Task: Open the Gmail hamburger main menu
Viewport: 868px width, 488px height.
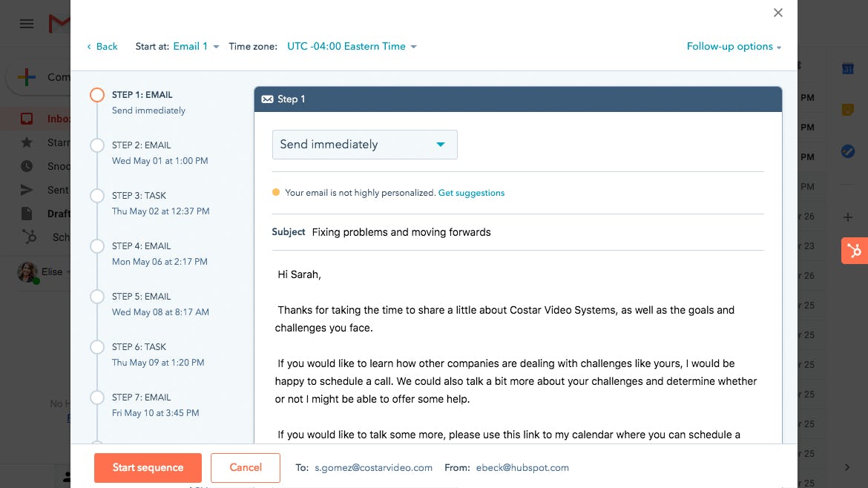Action: click(27, 24)
